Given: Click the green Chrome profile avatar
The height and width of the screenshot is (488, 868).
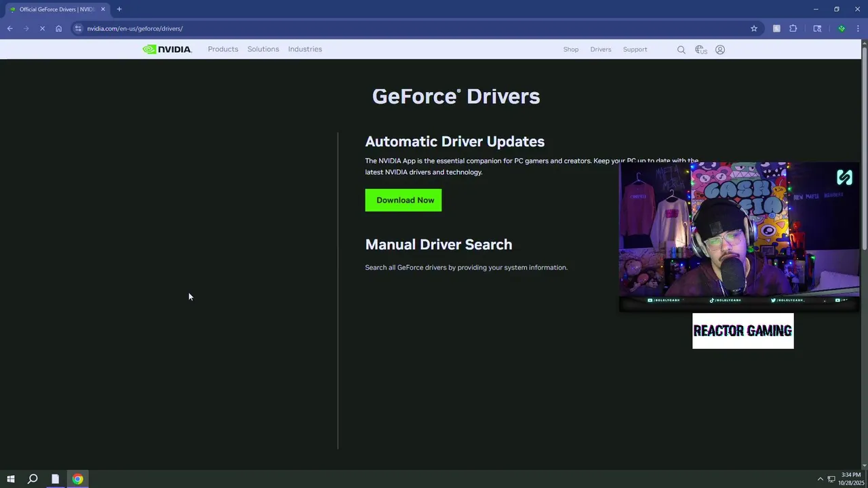Looking at the screenshot, I should coord(842,28).
